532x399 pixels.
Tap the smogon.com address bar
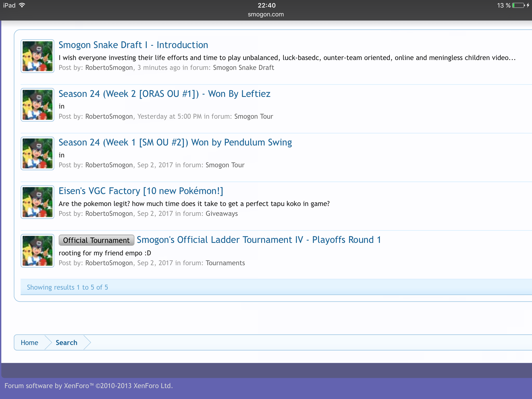pyautogui.click(x=266, y=15)
